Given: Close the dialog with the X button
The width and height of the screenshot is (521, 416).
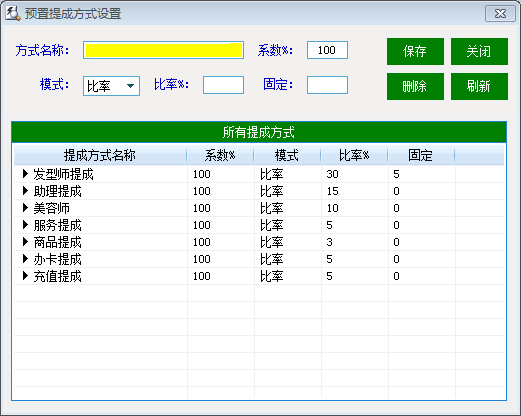Looking at the screenshot, I should click(500, 14).
